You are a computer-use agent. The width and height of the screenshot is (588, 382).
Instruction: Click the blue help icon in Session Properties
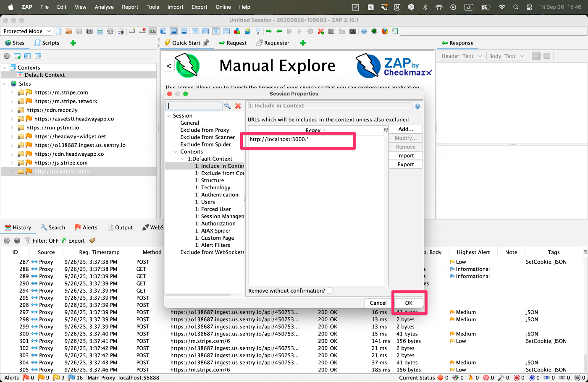[x=417, y=106]
